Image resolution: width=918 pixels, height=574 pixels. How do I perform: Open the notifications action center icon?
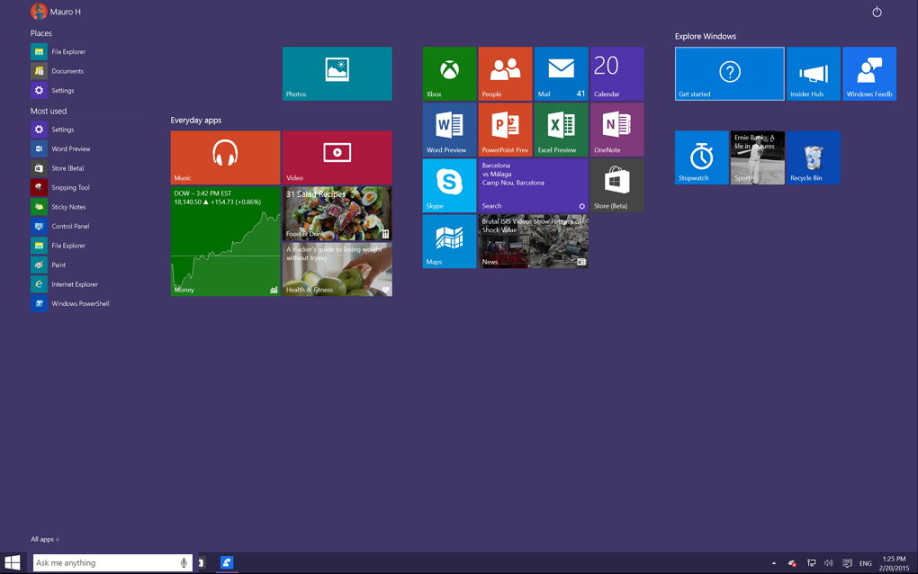(x=847, y=563)
